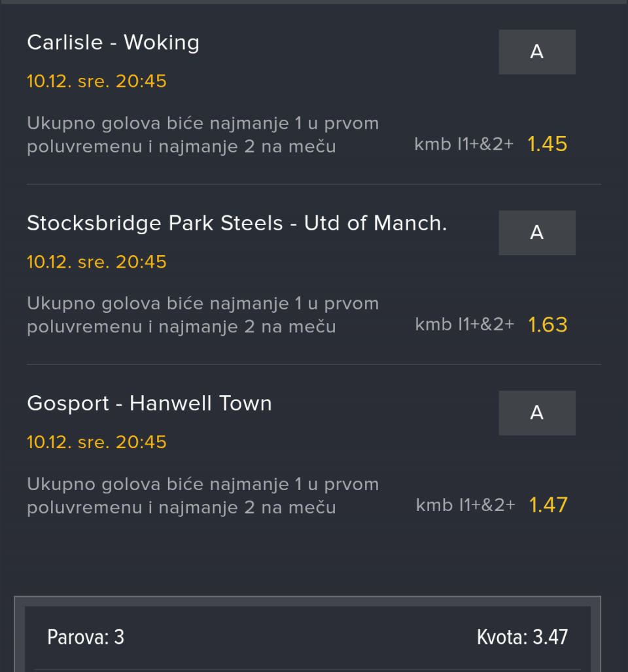Tap the A button for Gosport - Hanwell Town

(536, 413)
